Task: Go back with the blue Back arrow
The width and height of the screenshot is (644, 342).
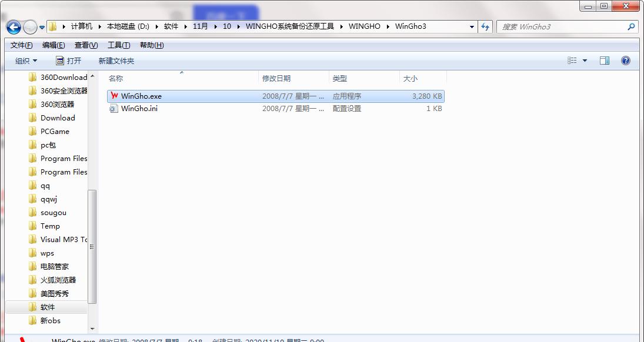Action: tap(14, 27)
